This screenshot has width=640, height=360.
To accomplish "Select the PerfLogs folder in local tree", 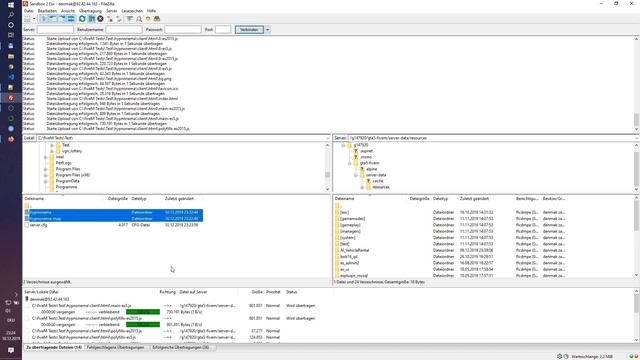I will point(64,163).
